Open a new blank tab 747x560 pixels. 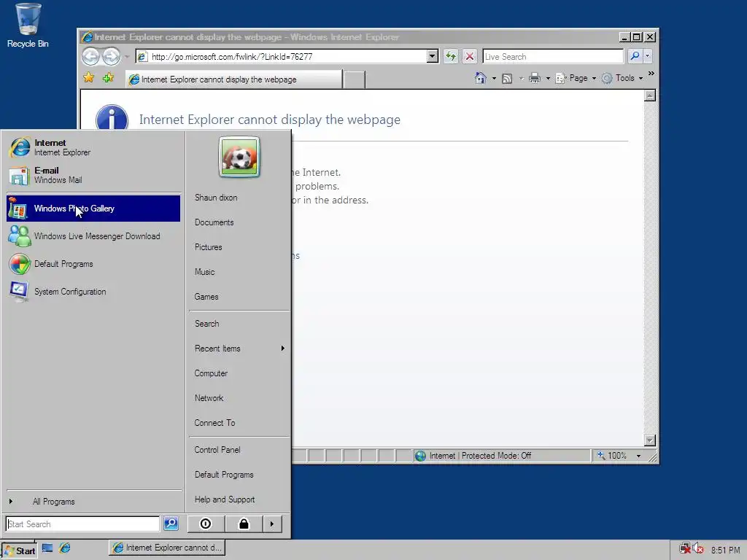point(355,79)
